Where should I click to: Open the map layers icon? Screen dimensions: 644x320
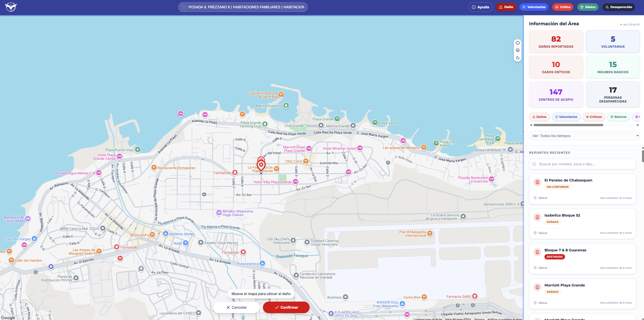point(517,50)
